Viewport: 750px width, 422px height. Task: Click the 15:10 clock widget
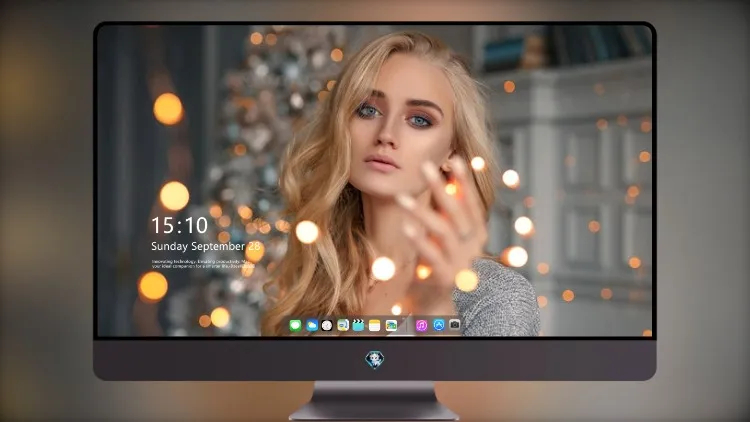coord(179,225)
